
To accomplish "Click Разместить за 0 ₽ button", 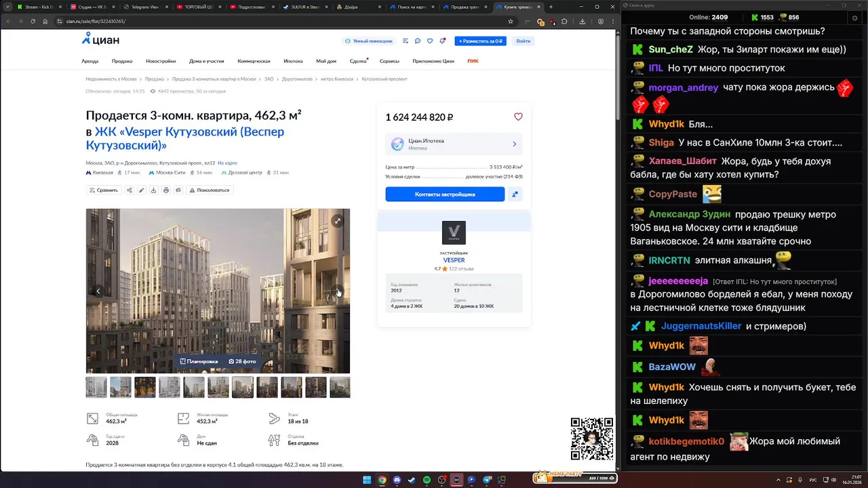I will click(x=480, y=41).
